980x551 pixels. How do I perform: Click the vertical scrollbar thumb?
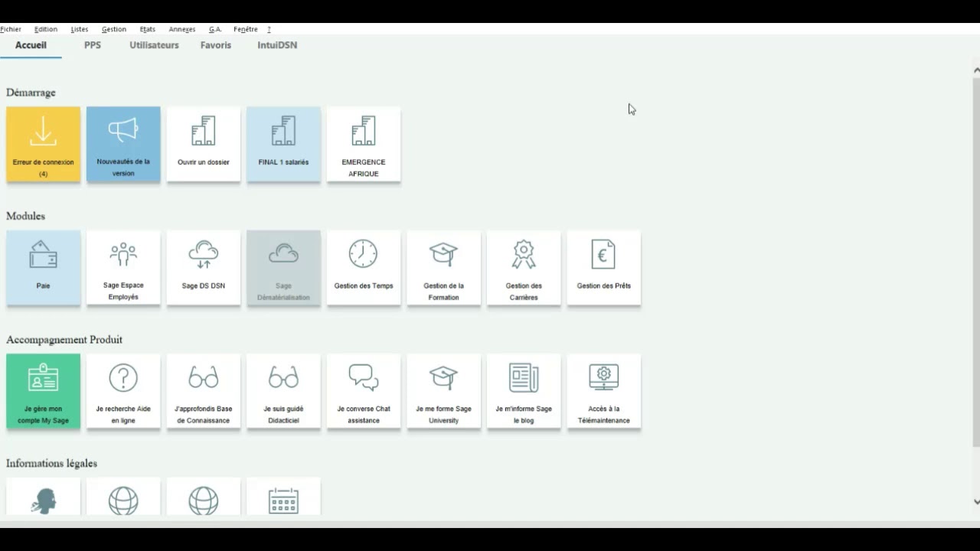coord(976,262)
